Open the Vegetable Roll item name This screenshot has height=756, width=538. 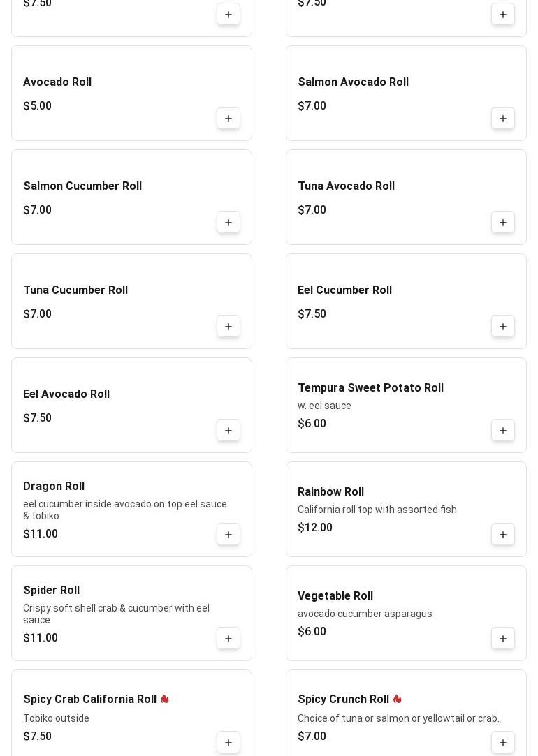point(335,596)
